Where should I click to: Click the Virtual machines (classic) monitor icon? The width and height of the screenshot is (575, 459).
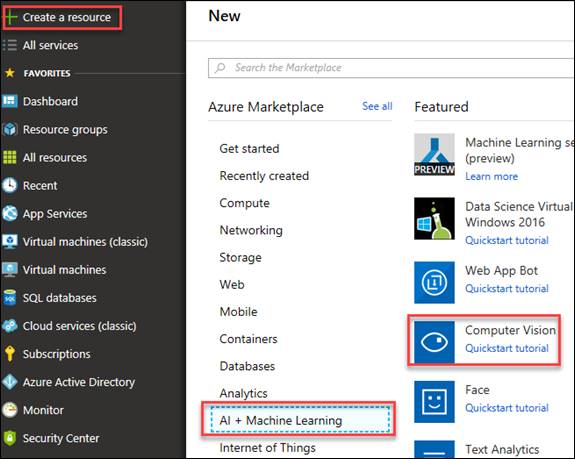click(10, 242)
